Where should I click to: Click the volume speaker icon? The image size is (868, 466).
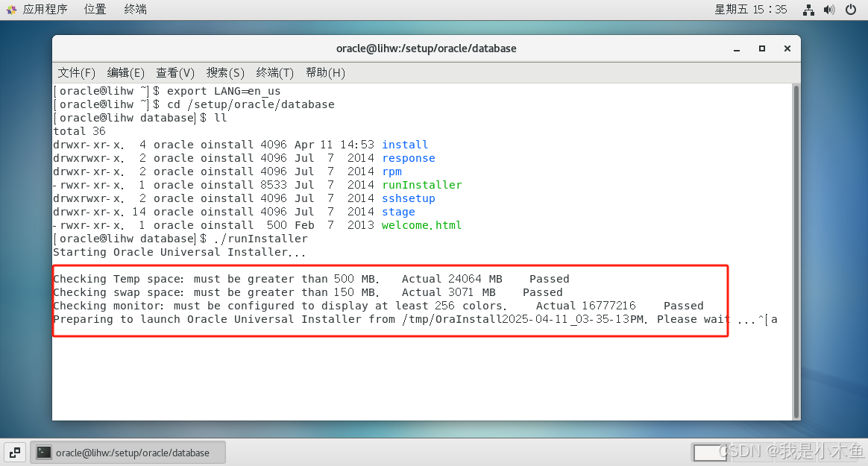(829, 10)
